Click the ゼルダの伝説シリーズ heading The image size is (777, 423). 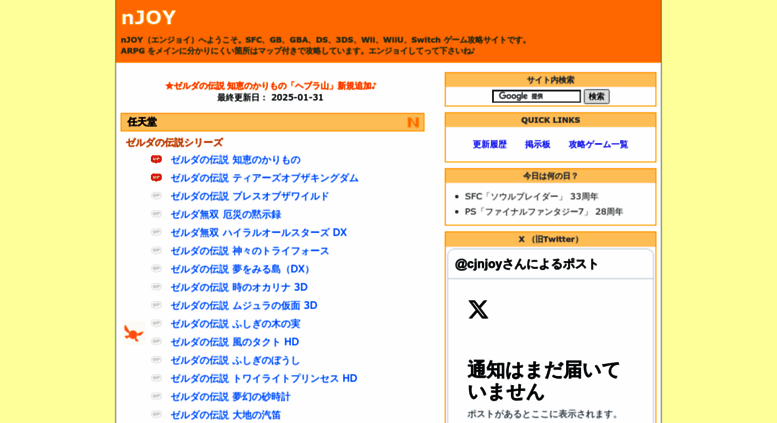click(174, 143)
